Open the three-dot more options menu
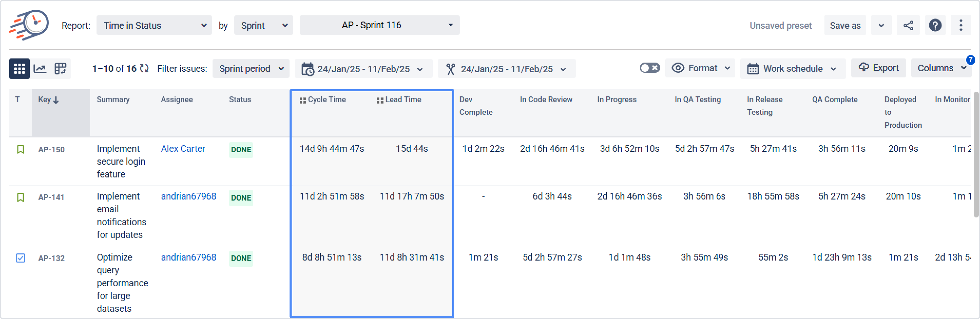 (x=960, y=25)
